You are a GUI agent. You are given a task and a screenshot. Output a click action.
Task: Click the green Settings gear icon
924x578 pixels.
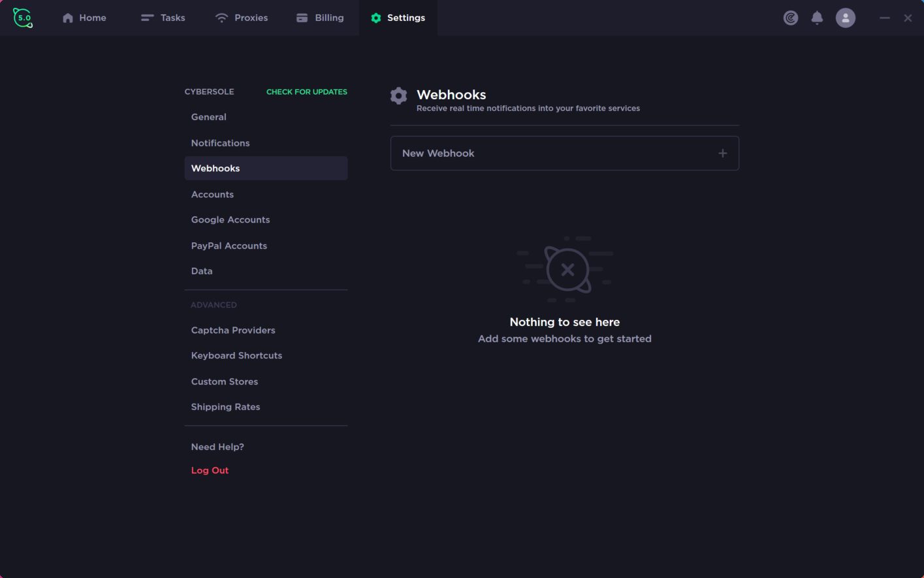pos(376,18)
